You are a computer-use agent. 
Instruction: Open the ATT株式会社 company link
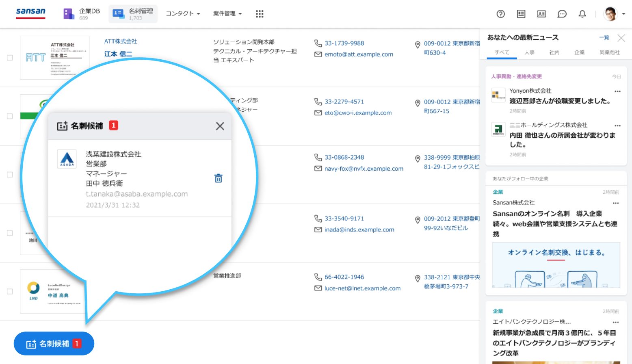pyautogui.click(x=121, y=41)
